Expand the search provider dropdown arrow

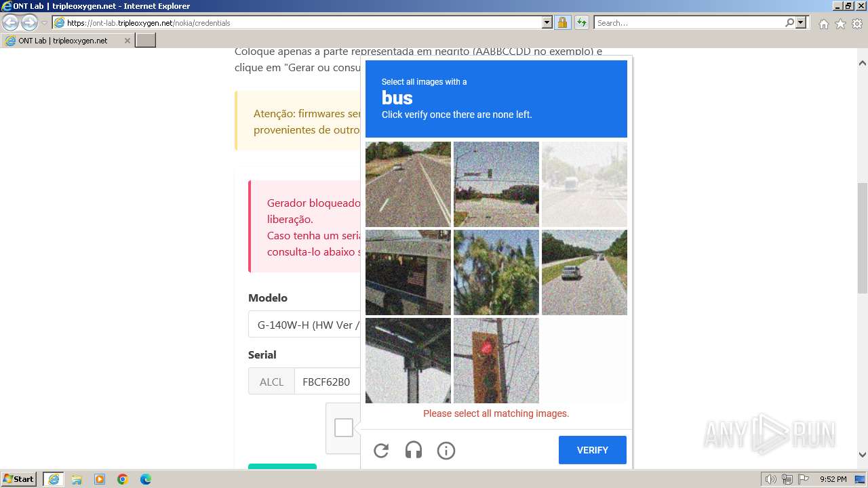coord(801,22)
